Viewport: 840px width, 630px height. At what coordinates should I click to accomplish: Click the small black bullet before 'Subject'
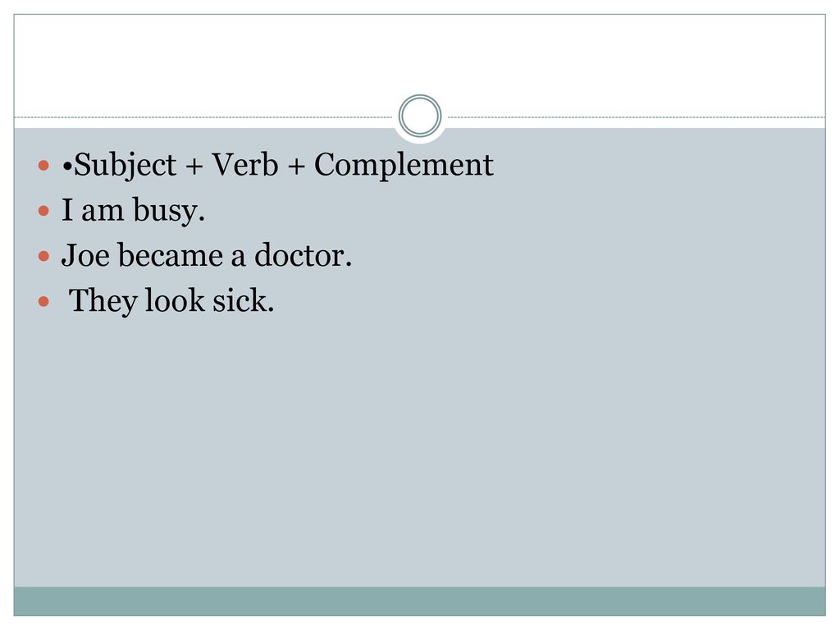point(67,167)
